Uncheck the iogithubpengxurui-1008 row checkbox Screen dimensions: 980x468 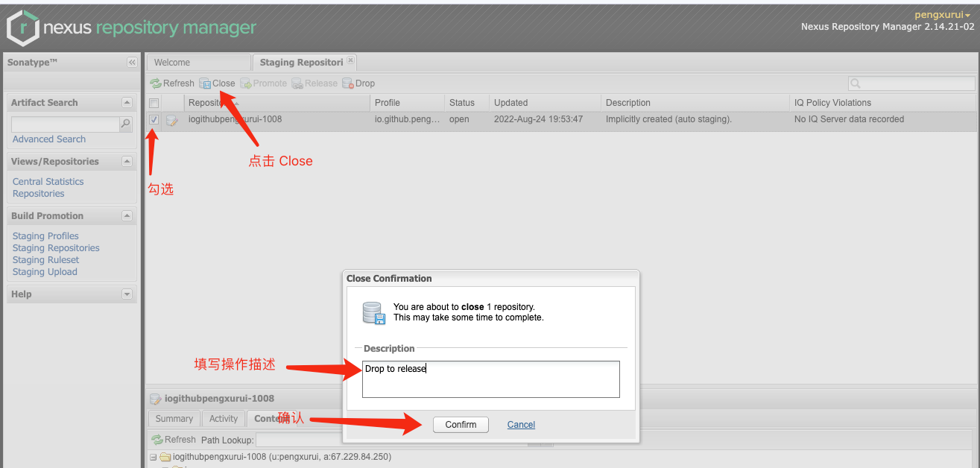[154, 119]
